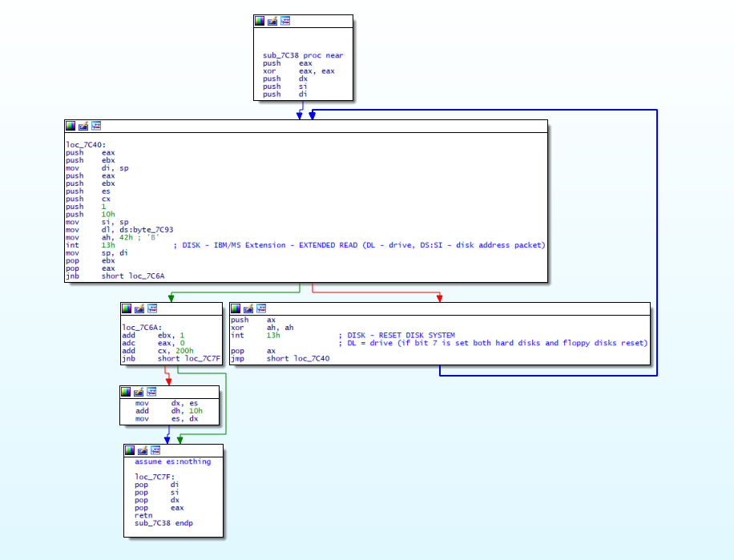Viewport: 734px width, 560px height.
Task: Select the 'push 1' instruction
Action: point(86,207)
